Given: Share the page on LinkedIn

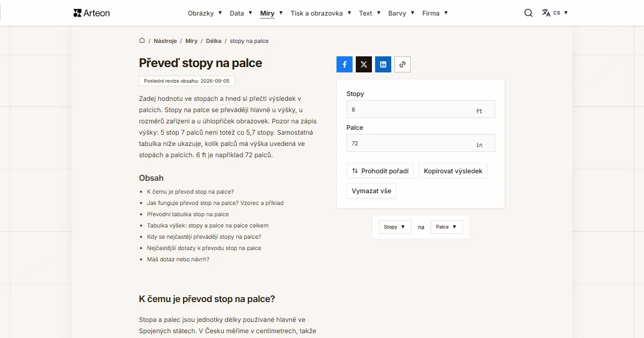Looking at the screenshot, I should point(383,64).
